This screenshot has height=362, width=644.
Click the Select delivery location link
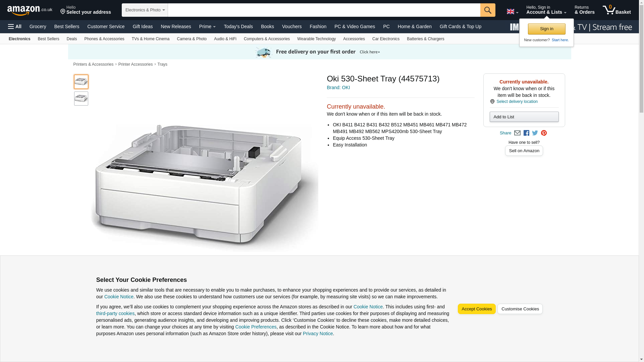[517, 102]
